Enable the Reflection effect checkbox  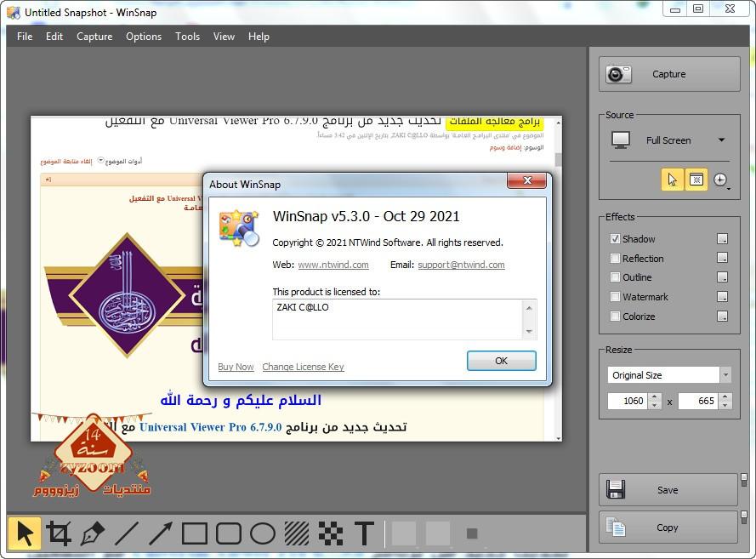coord(615,258)
